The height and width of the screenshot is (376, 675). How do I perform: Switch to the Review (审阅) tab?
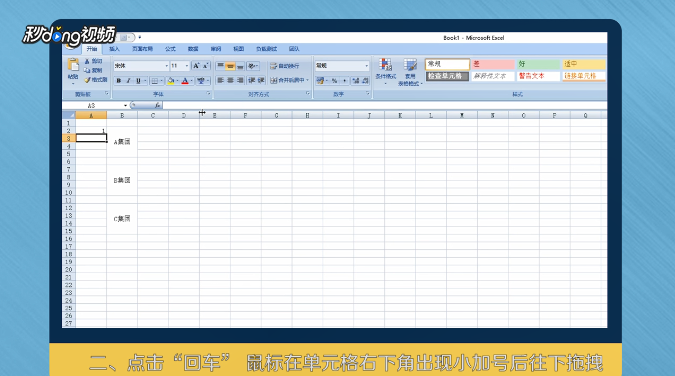click(x=216, y=49)
